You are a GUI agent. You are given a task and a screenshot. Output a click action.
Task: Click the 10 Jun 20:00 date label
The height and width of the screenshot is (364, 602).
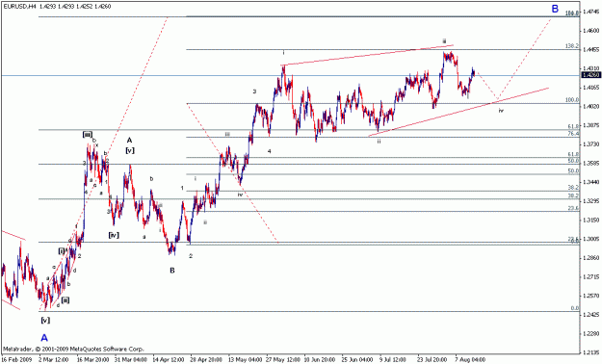click(320, 360)
